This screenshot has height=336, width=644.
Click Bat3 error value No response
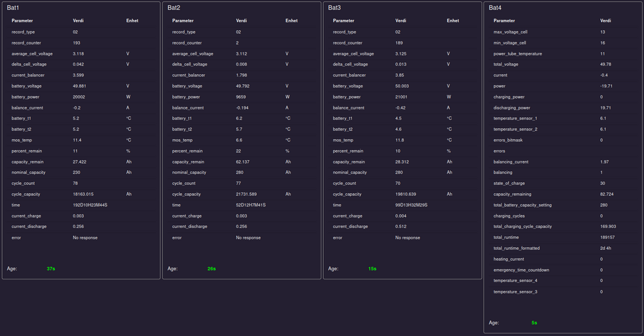408,238
